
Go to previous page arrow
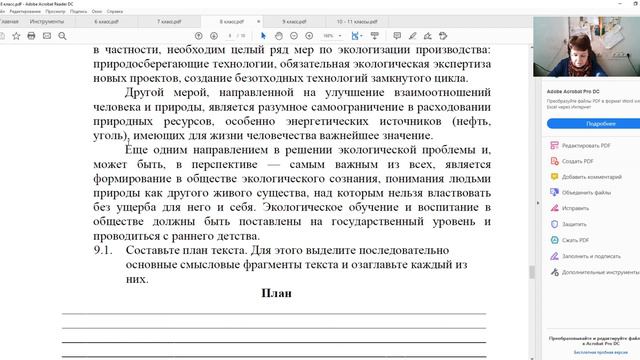[198, 36]
